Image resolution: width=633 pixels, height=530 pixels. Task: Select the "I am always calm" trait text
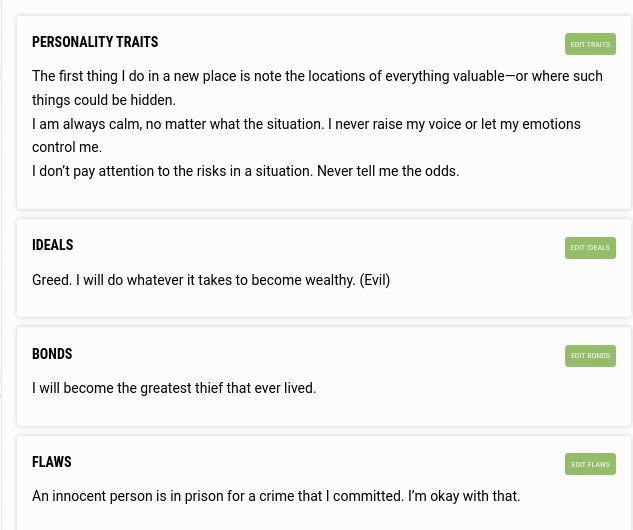tap(306, 124)
